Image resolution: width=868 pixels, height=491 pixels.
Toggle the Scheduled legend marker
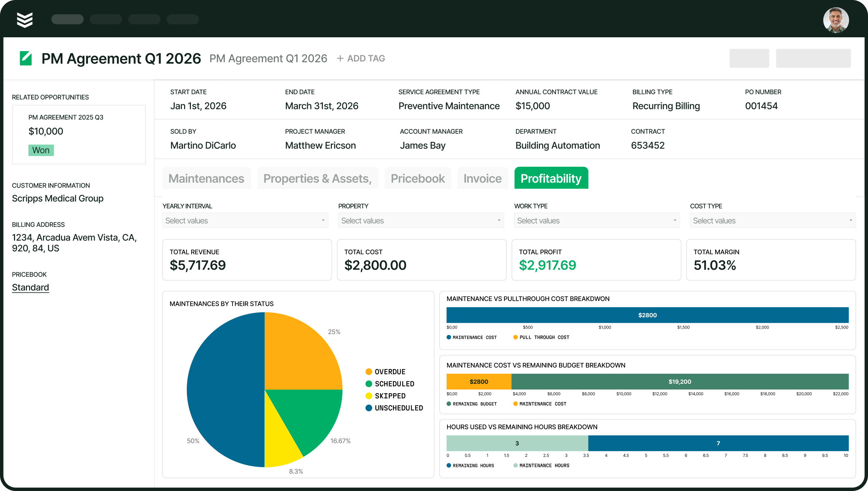click(369, 384)
